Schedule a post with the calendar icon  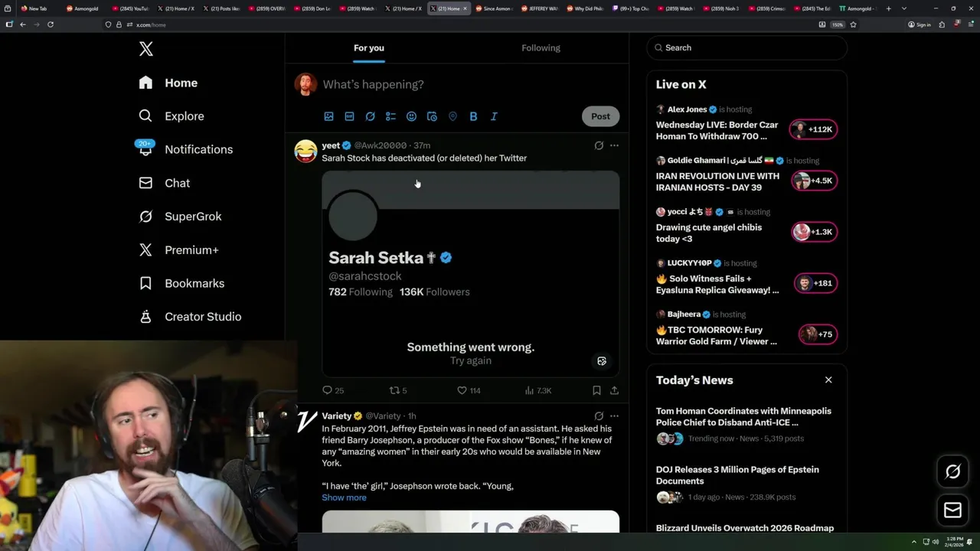click(x=432, y=116)
